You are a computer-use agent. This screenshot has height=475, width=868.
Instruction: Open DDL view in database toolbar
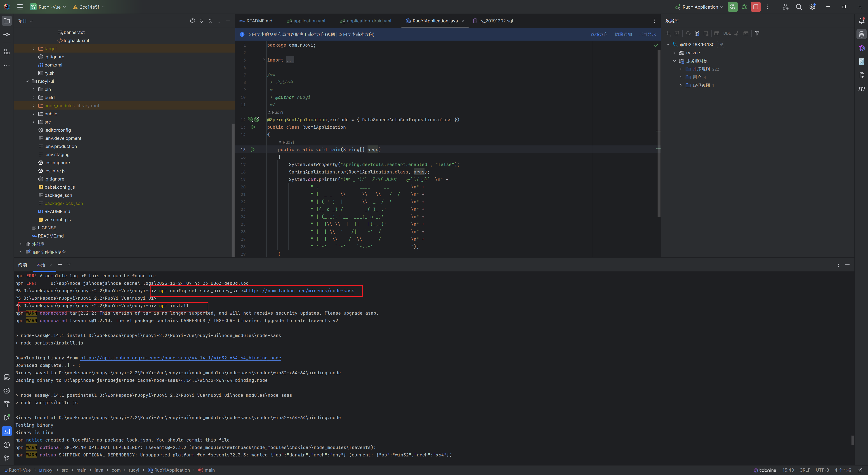[x=727, y=33]
